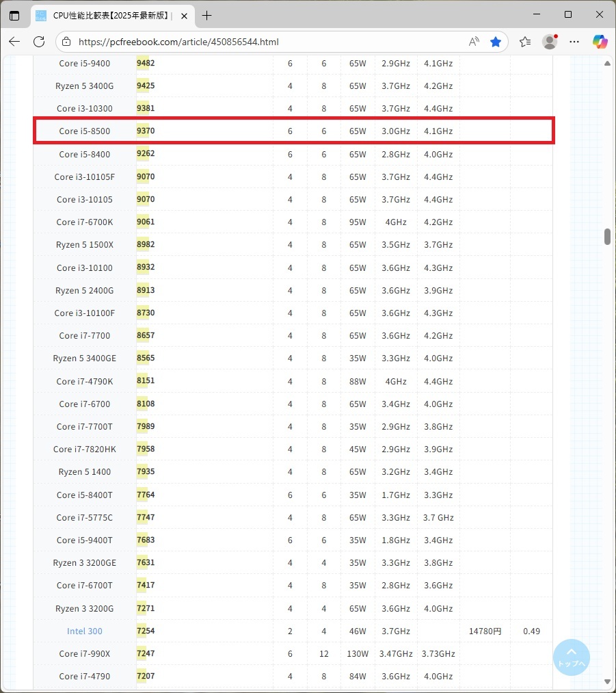Open the user profile avatar
616x693 pixels.
(x=550, y=42)
